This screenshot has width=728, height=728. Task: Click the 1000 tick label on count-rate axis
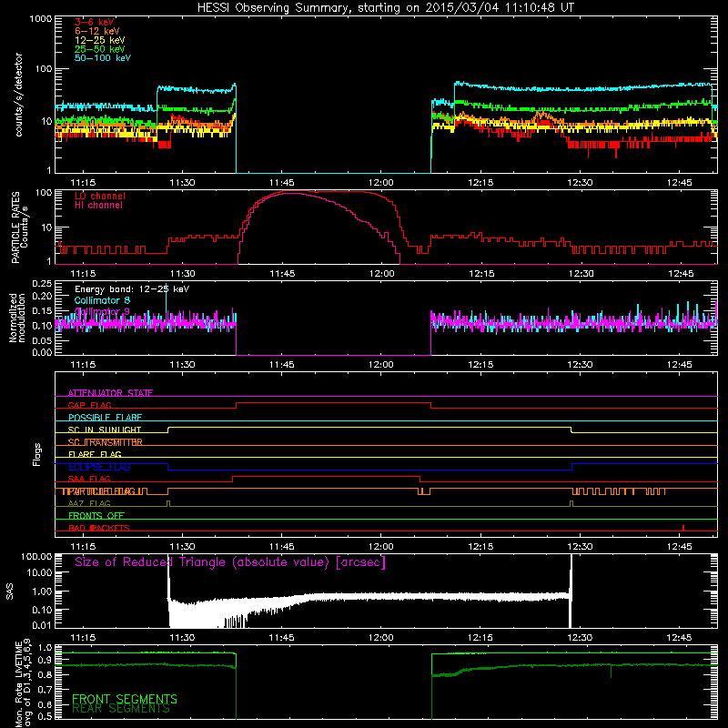click(41, 19)
